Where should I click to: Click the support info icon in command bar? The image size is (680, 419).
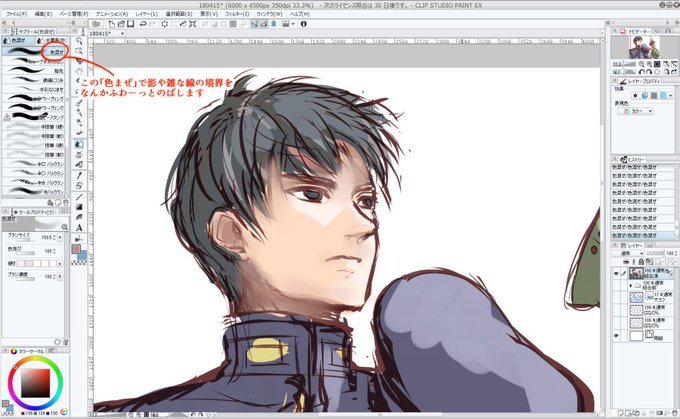pos(304,24)
